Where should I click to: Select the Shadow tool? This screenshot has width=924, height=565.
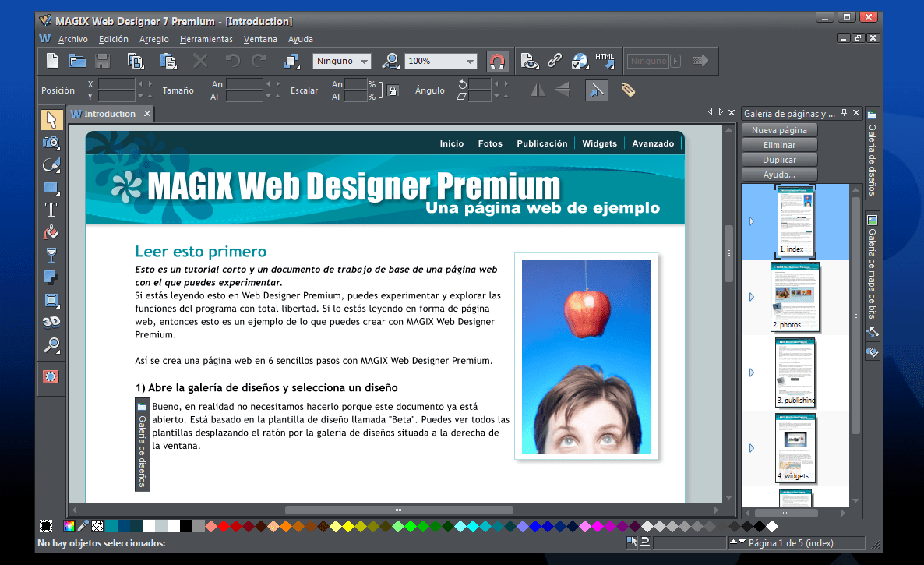tap(51, 277)
